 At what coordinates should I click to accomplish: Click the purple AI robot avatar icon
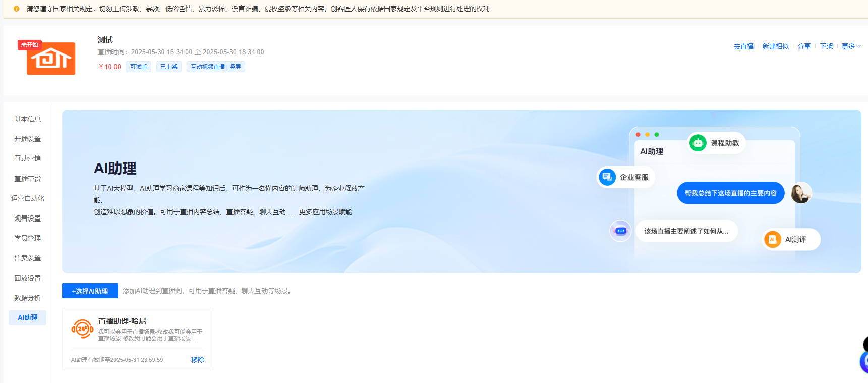(x=620, y=231)
